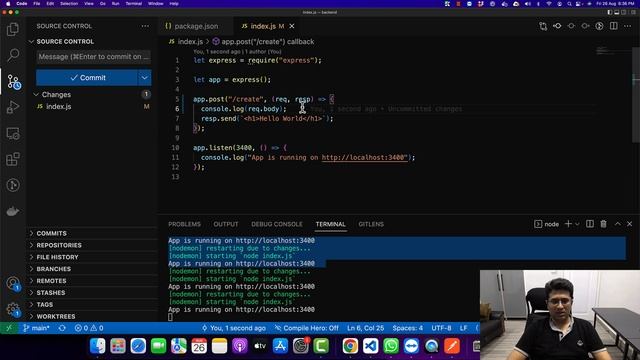Open Finder from the Dock

(x=98, y=346)
